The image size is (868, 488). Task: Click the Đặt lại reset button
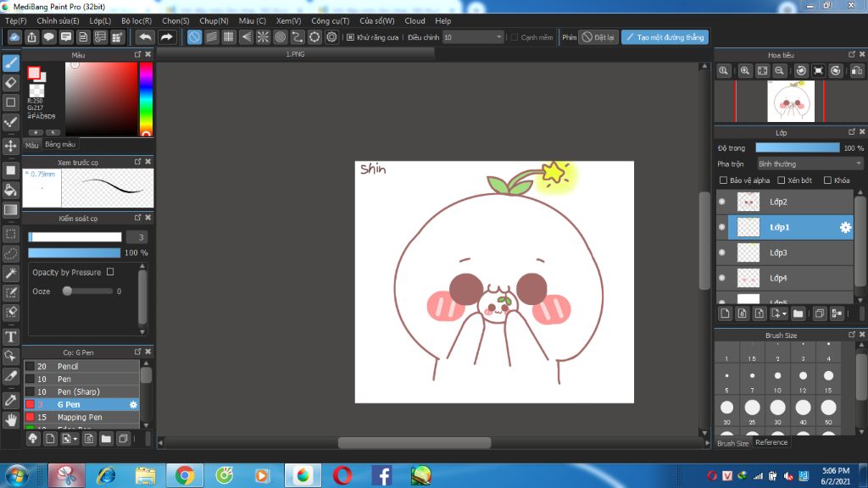point(598,37)
